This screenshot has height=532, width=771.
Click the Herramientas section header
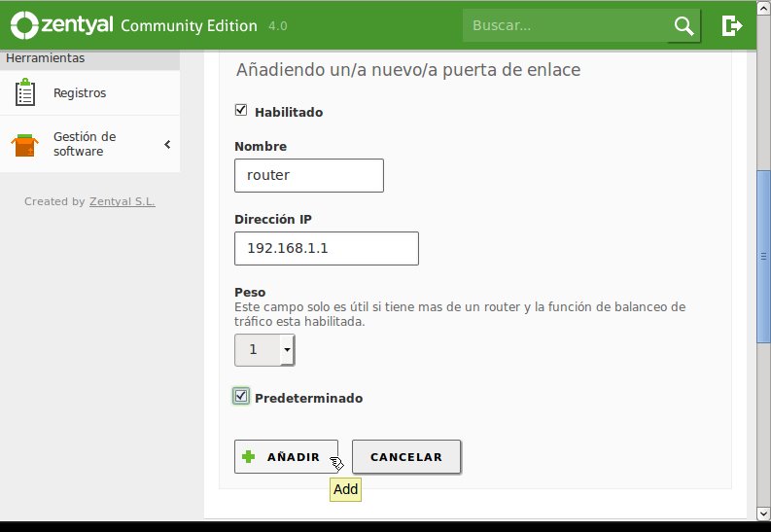tap(90, 58)
